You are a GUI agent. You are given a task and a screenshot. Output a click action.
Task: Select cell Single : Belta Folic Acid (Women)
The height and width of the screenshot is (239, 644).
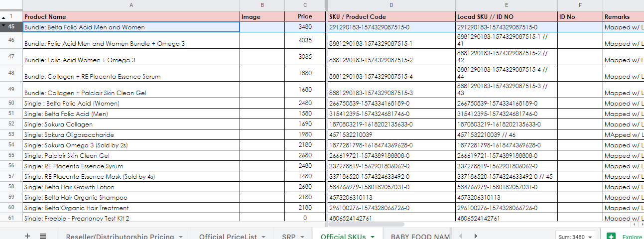pyautogui.click(x=131, y=103)
